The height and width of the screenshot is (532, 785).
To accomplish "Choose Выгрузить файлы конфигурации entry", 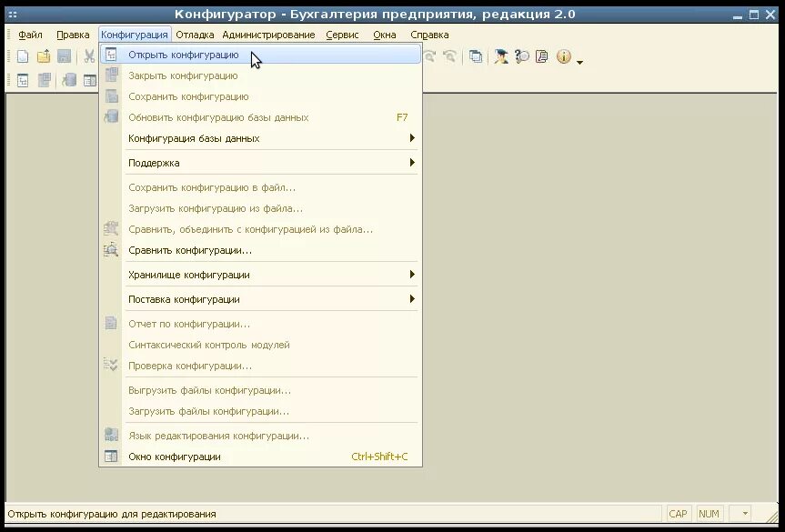I will (x=260, y=390).
